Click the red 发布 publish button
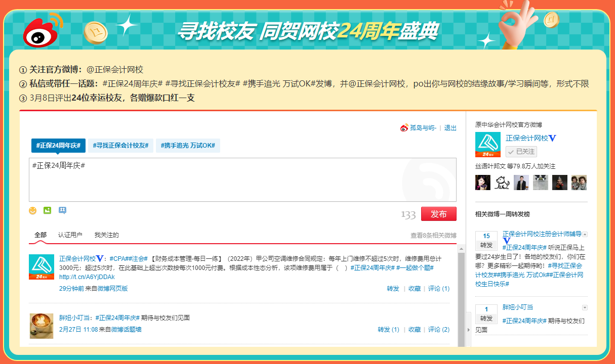The width and height of the screenshot is (615, 364). [438, 213]
